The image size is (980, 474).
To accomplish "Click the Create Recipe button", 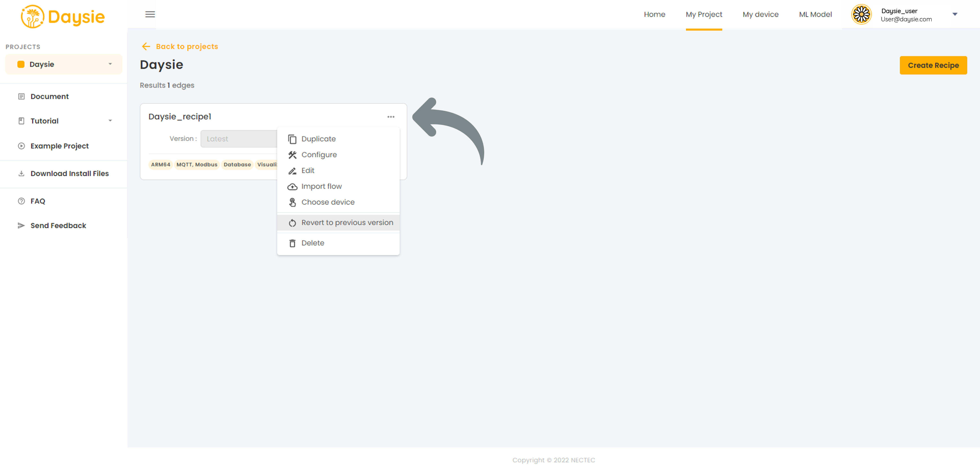I will pos(933,65).
